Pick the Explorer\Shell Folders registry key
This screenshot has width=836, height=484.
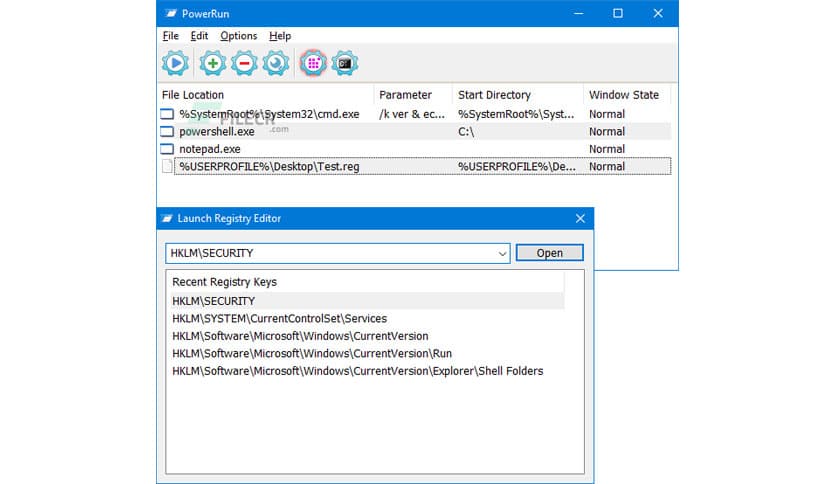357,371
